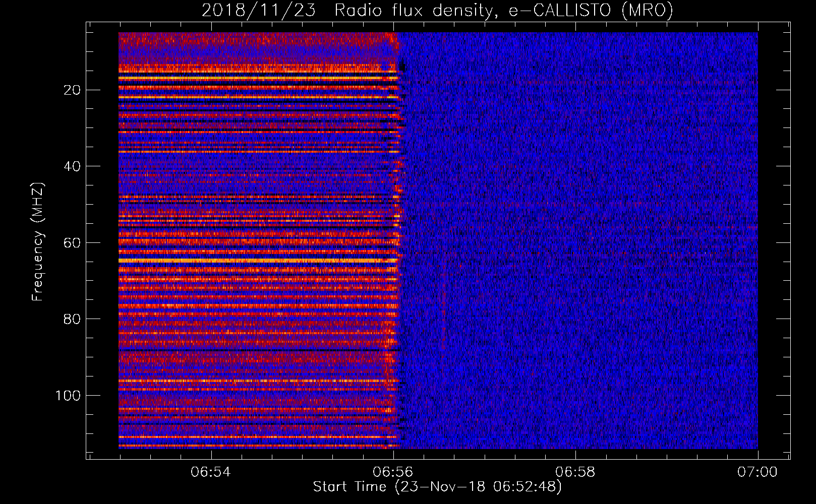Screen dimensions: 816x504
Task: Click the '40' frequency tick label
Action: coord(73,166)
